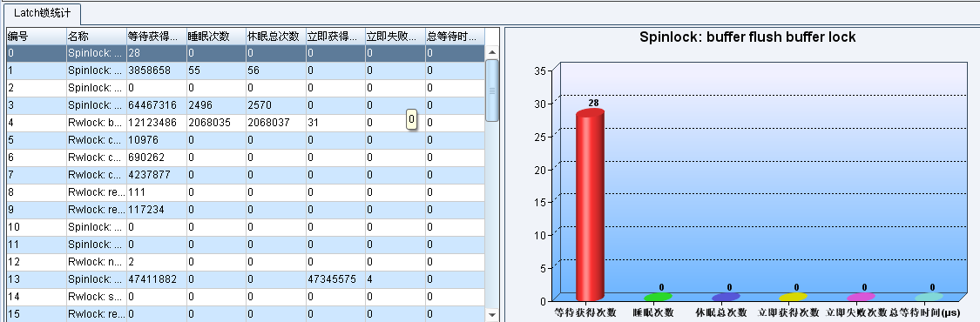
Task: Select the Rwlock: b... name cell
Action: click(x=96, y=123)
